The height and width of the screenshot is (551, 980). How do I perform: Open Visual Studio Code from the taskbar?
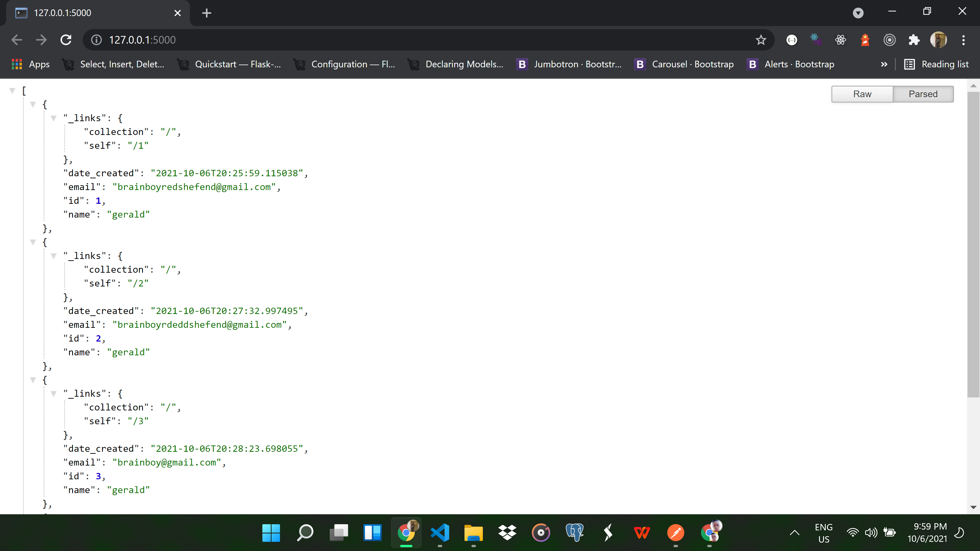coord(440,532)
